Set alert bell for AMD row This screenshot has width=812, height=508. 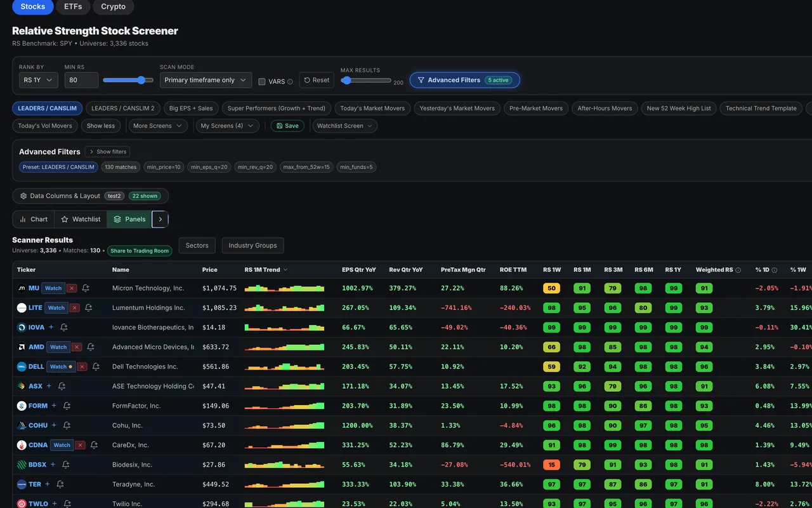click(x=91, y=347)
